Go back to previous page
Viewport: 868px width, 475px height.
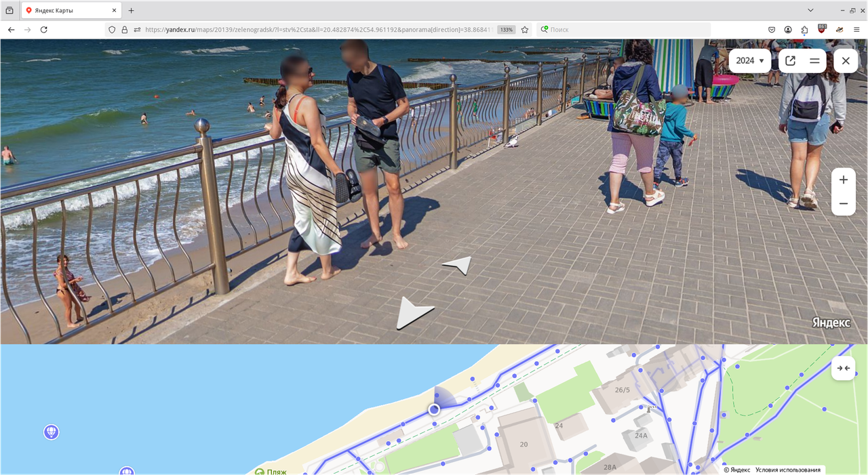point(11,30)
